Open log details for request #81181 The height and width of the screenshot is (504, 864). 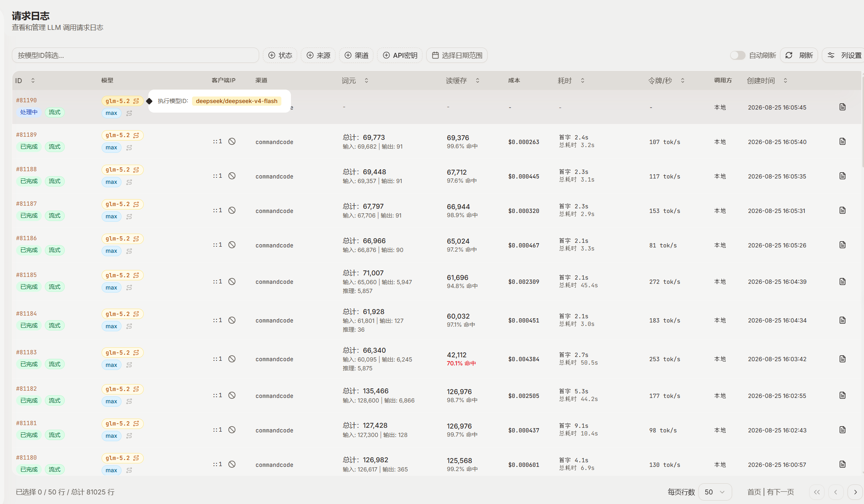[842, 430]
